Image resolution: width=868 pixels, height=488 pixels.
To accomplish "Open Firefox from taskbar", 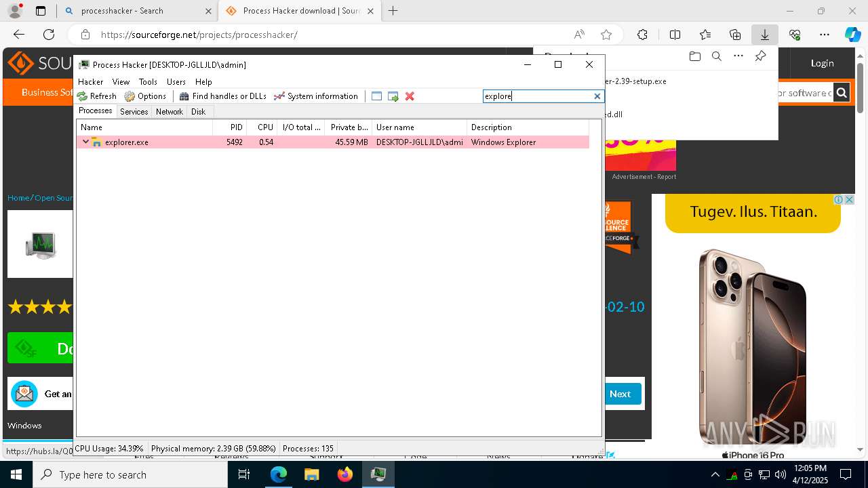I will pos(345,474).
